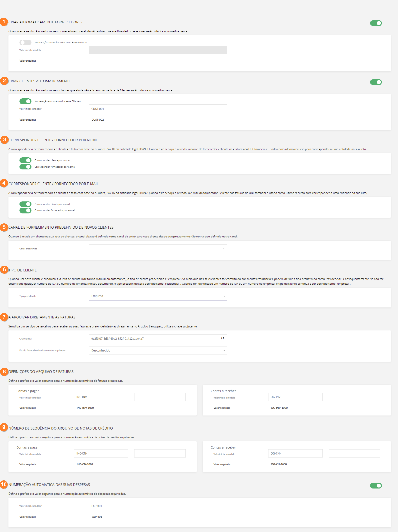Disable Numeração automática dos seus Clientes

(x=25, y=101)
